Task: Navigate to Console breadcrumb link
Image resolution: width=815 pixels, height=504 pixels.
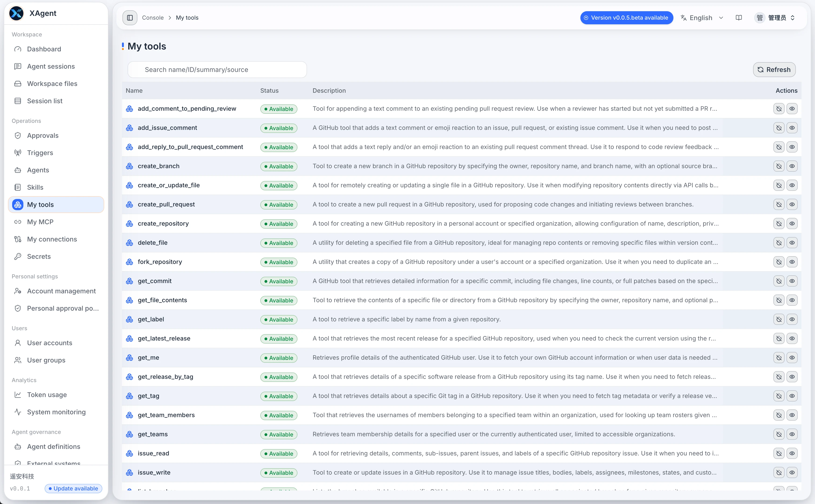Action: 153,18
